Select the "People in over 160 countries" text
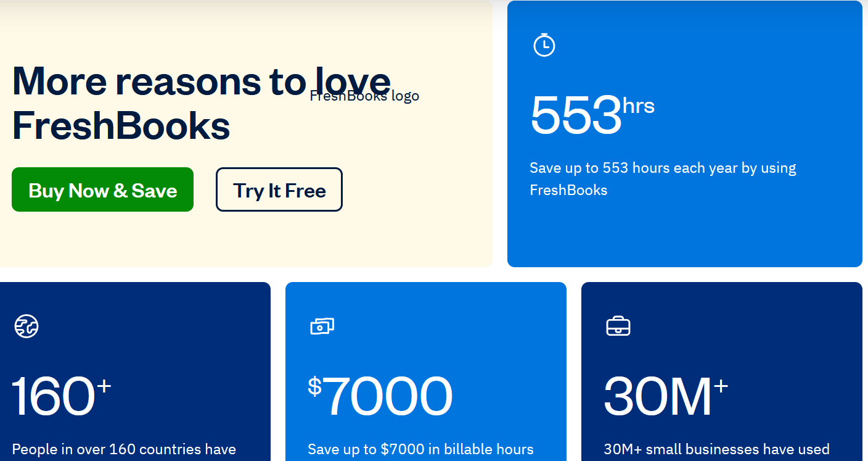The width and height of the screenshot is (868, 461). 124,449
